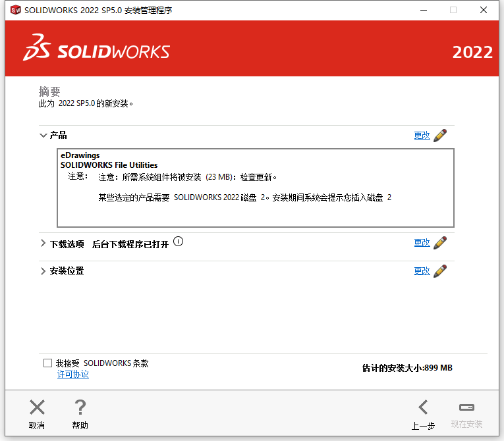Click the 摘要 heading
The width and height of the screenshot is (504, 441).
pos(49,91)
